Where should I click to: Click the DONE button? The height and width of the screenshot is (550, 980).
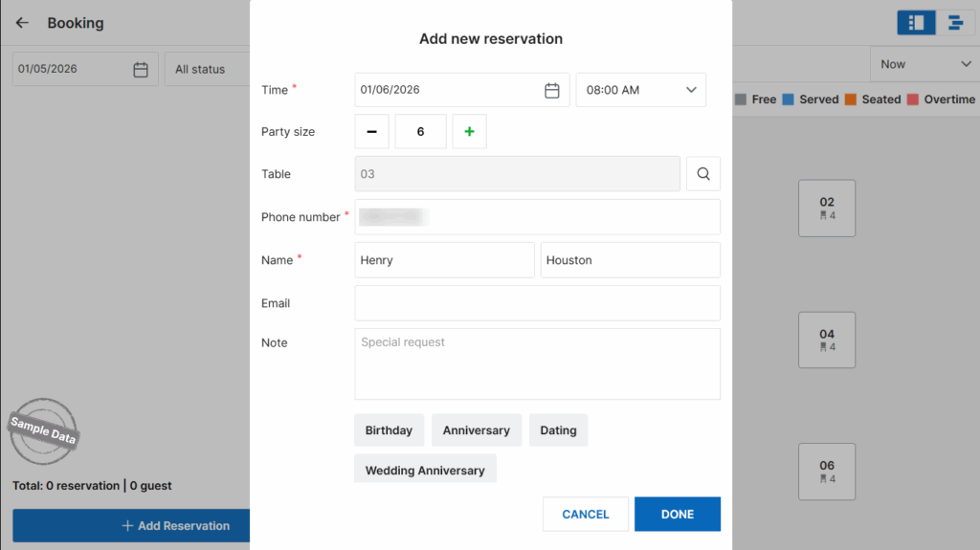point(677,514)
